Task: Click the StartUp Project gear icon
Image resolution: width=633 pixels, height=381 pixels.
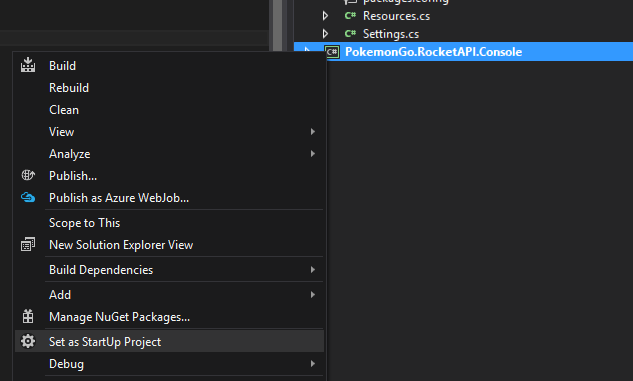Action: [x=28, y=341]
